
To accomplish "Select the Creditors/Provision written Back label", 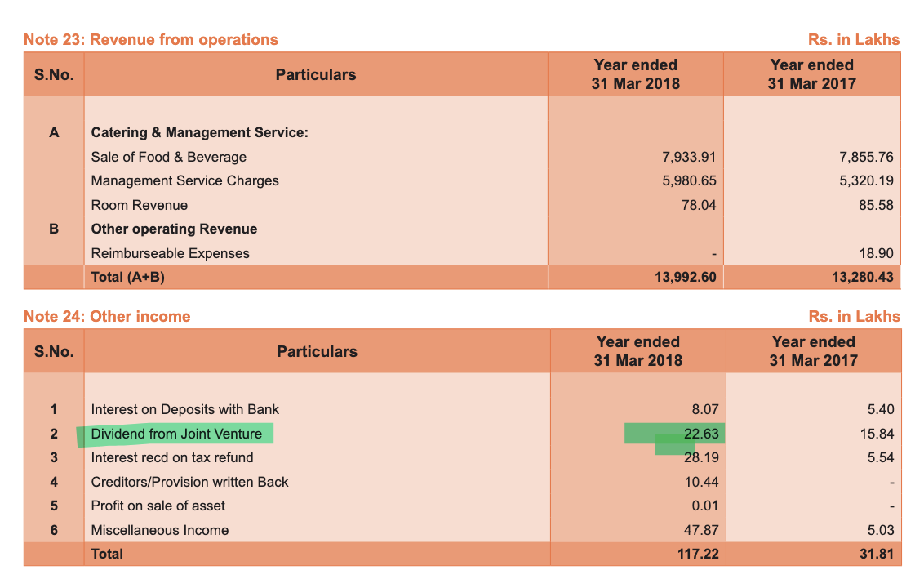I will pyautogui.click(x=189, y=482).
